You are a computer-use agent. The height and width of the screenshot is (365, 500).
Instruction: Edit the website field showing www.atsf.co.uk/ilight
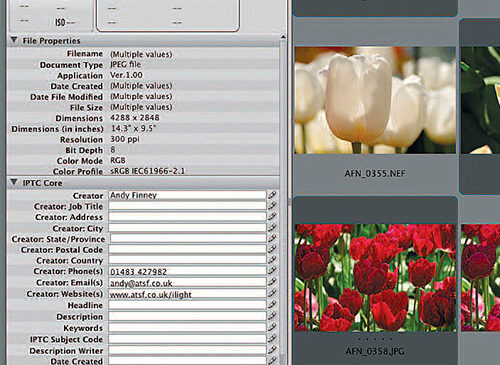coord(187,294)
